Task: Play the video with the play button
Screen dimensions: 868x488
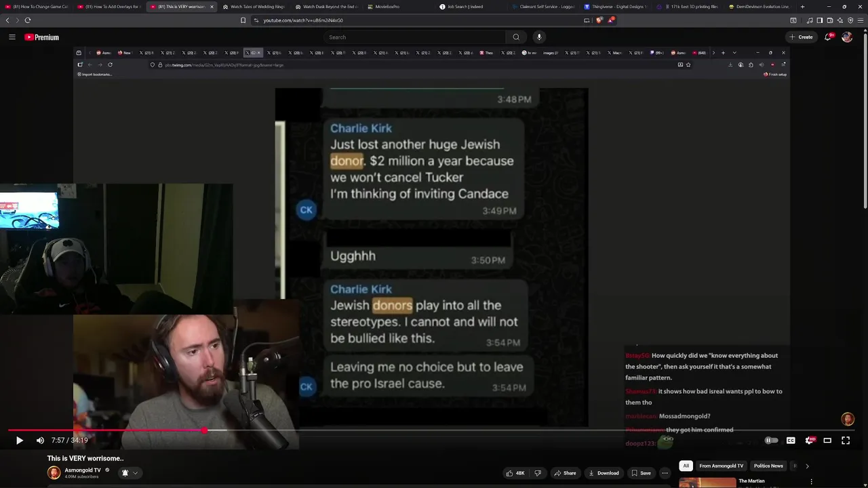Action: 20,441
